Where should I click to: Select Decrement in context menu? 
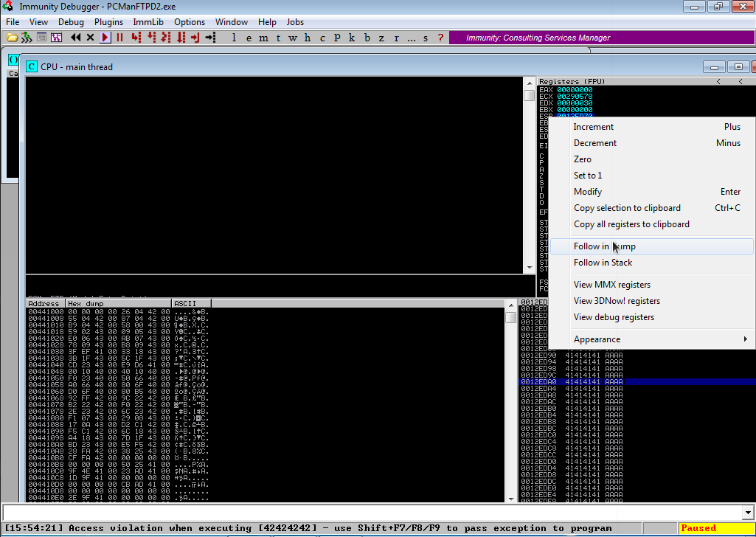click(x=651, y=143)
